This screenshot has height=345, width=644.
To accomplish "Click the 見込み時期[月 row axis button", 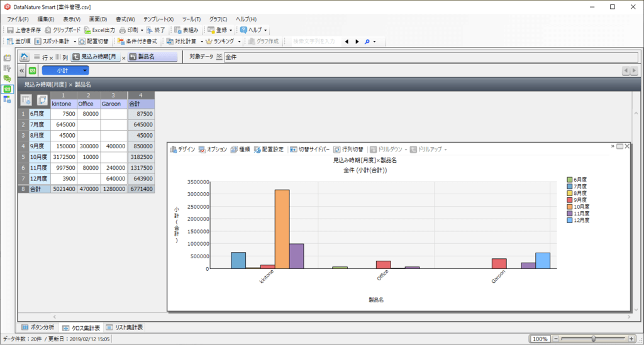I will coord(96,57).
